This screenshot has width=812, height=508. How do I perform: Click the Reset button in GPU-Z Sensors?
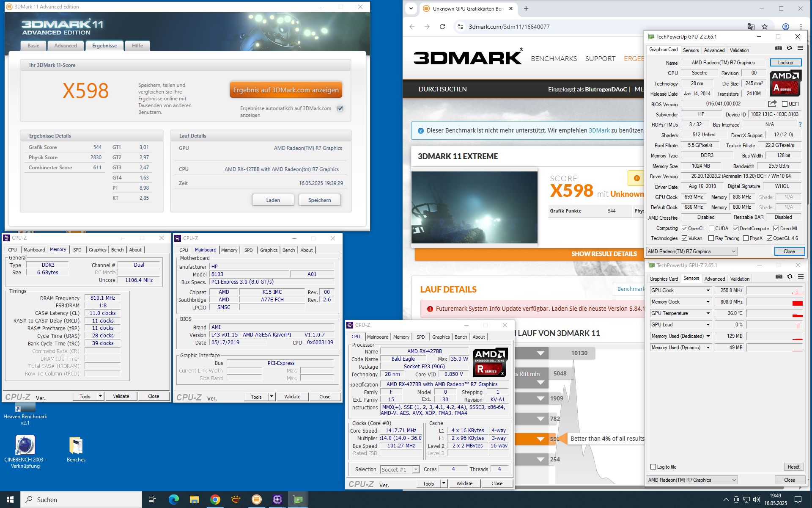793,467
